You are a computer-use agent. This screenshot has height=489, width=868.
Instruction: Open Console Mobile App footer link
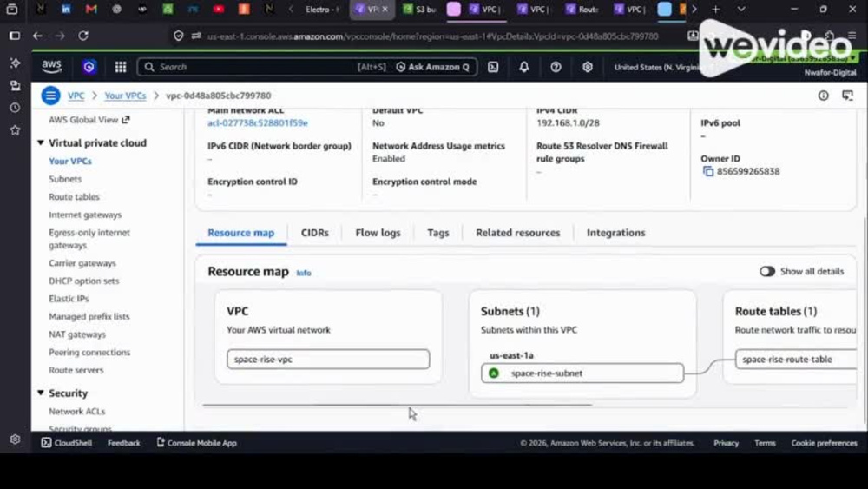point(196,443)
